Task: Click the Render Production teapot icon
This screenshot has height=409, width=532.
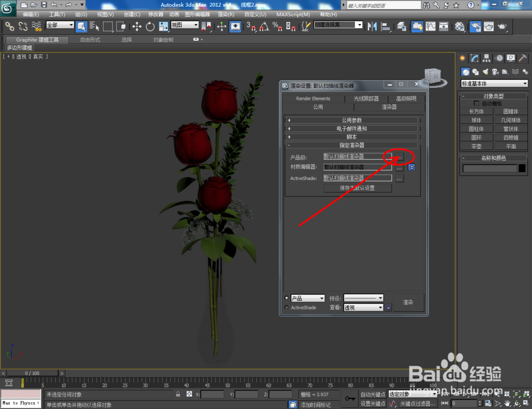Action: click(x=502, y=26)
